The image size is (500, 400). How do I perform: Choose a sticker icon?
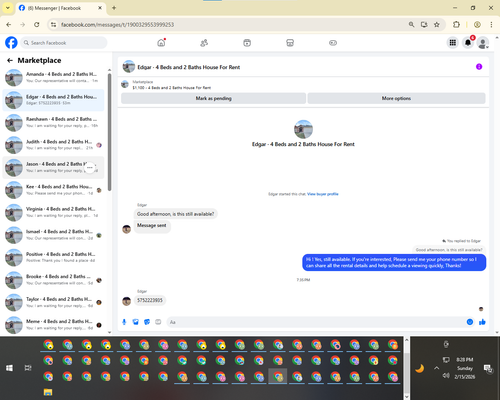click(147, 322)
